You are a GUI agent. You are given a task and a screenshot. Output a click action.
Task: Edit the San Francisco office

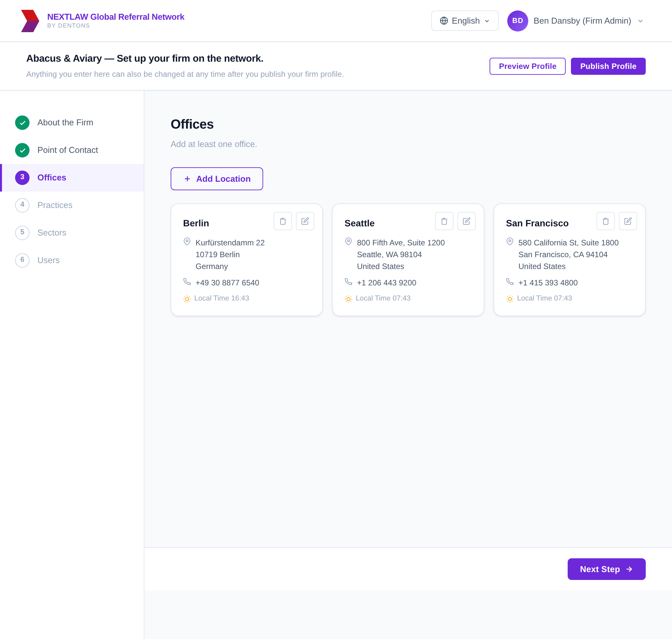coord(628,221)
